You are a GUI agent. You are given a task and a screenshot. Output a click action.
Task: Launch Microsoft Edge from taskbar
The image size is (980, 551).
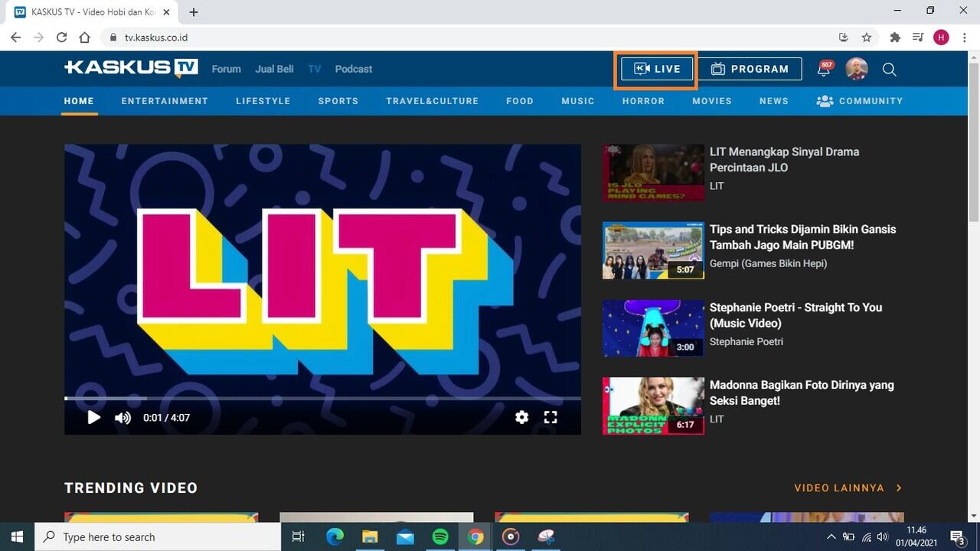[335, 536]
